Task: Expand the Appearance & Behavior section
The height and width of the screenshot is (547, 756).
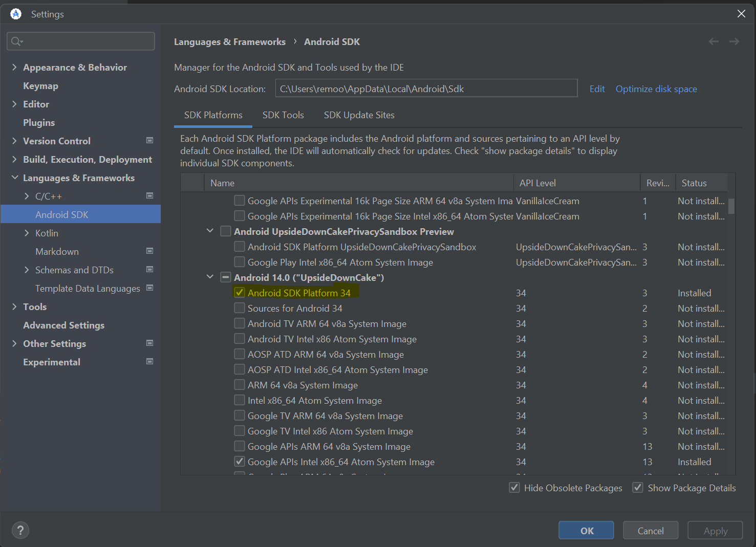Action: 14,67
